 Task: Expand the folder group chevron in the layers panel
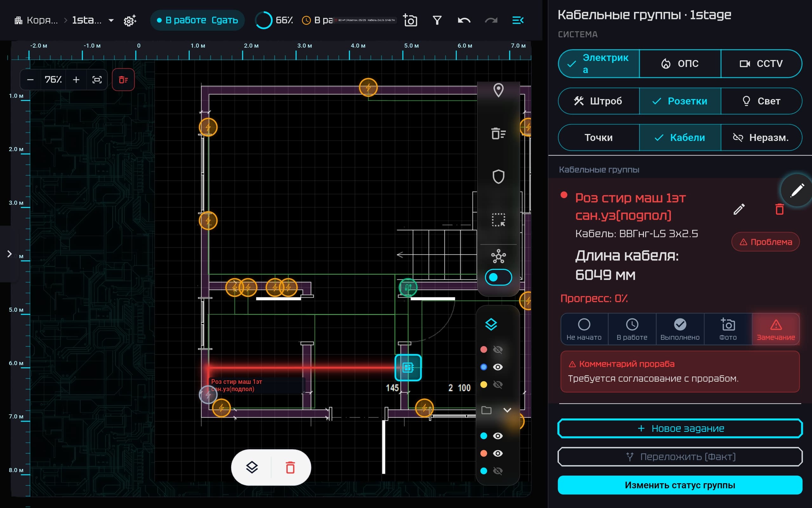click(x=507, y=410)
